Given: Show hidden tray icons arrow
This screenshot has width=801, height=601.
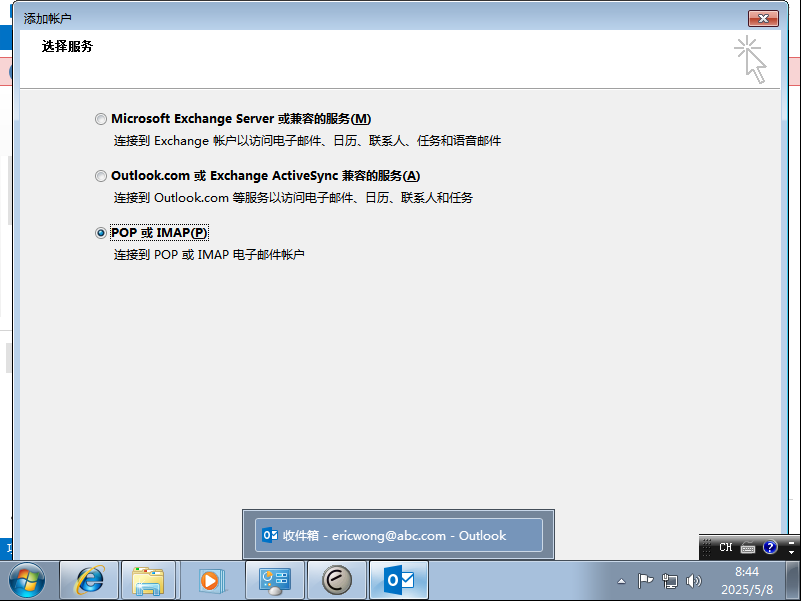Looking at the screenshot, I should [621, 581].
